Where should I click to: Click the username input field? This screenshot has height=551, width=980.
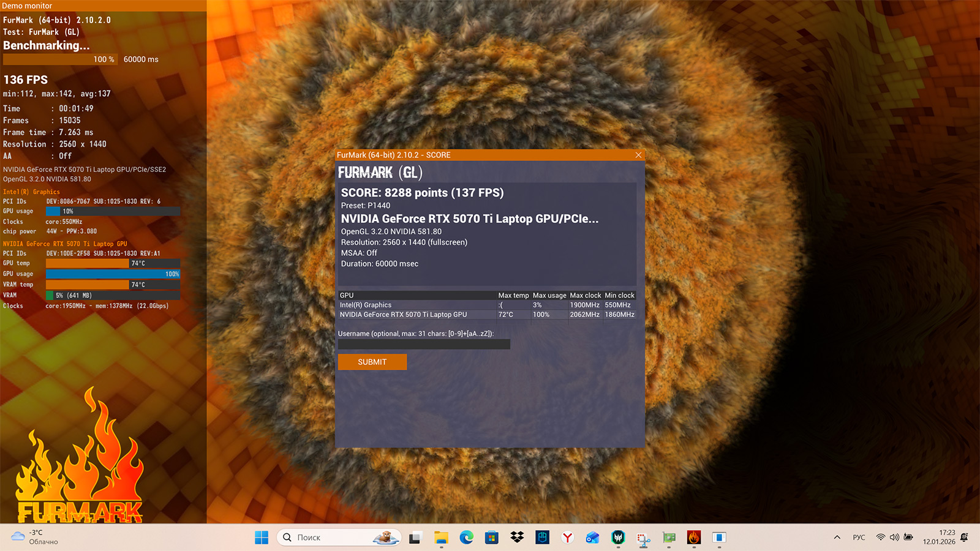click(x=424, y=345)
